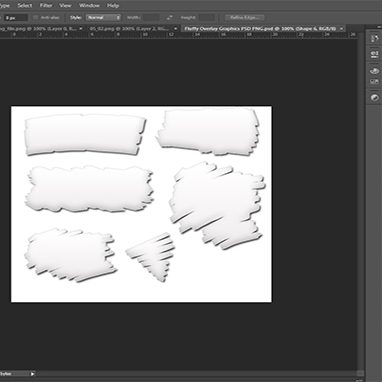The width and height of the screenshot is (382, 382).
Task: Open the History panel icon in right dock
Action: click(x=374, y=39)
